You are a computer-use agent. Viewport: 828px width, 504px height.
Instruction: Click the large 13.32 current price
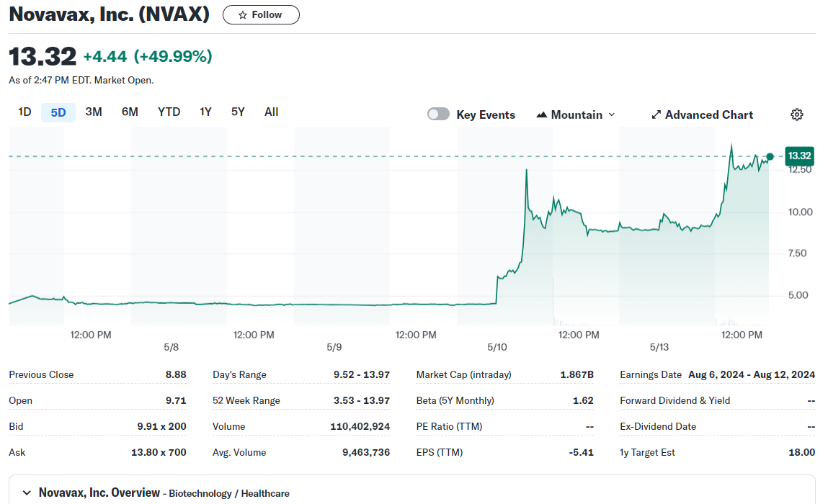click(x=43, y=56)
